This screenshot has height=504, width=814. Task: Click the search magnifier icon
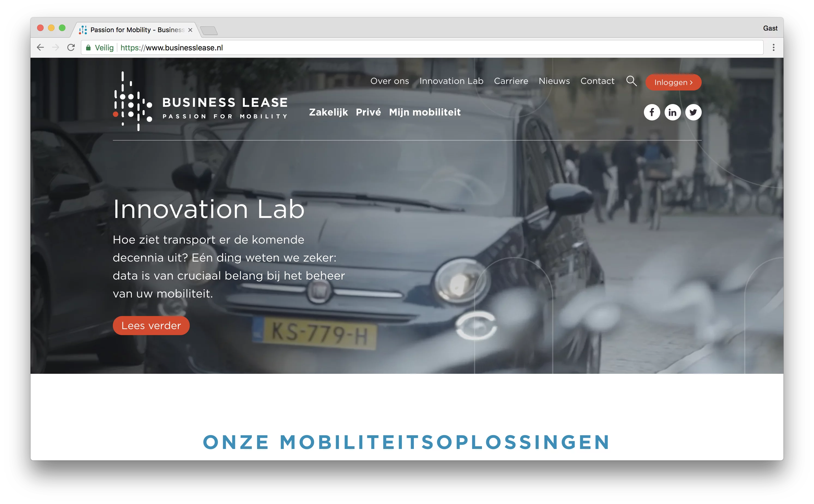click(x=631, y=81)
